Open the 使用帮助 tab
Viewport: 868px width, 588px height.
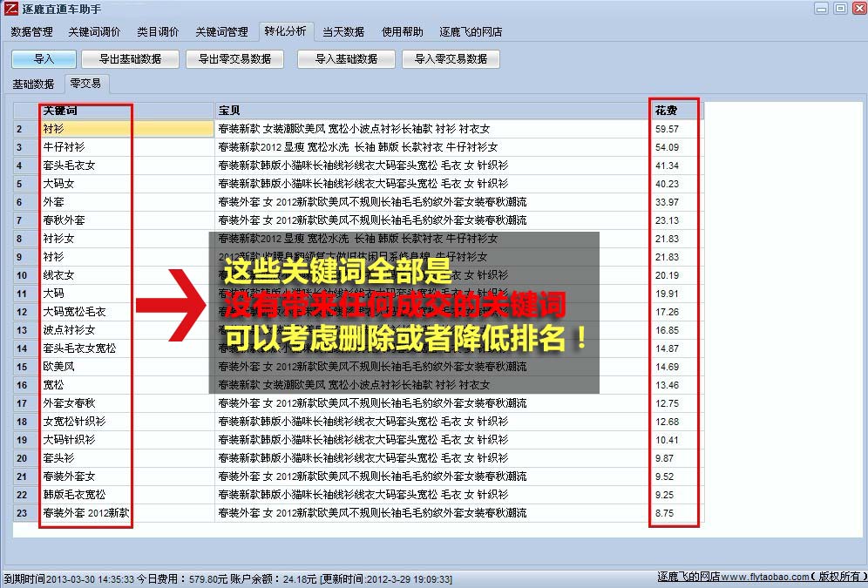point(403,32)
